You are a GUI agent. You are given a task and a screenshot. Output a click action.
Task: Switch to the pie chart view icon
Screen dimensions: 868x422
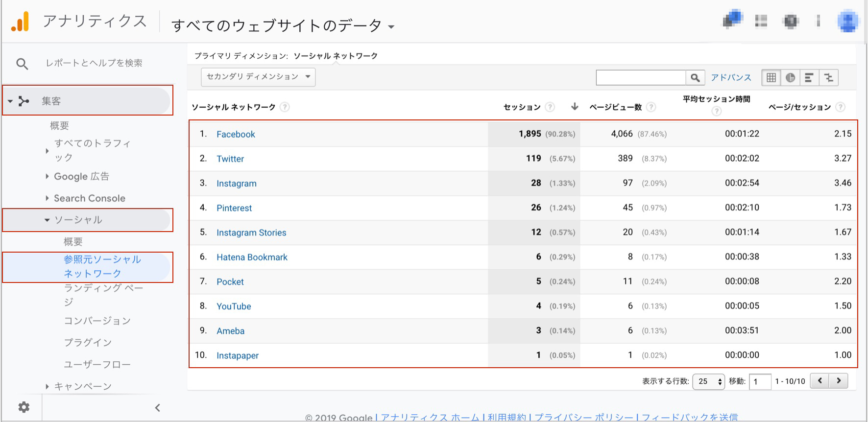[x=790, y=77]
